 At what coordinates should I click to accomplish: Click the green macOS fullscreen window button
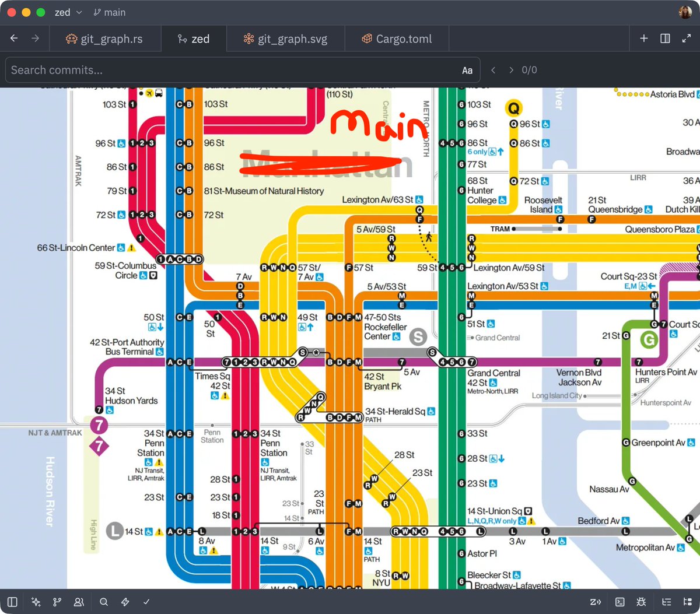(41, 12)
